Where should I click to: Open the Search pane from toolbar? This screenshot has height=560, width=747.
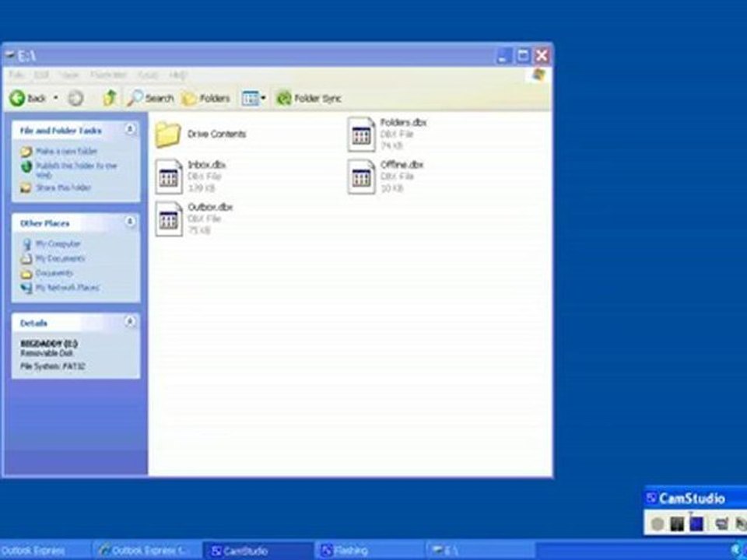[x=150, y=99]
